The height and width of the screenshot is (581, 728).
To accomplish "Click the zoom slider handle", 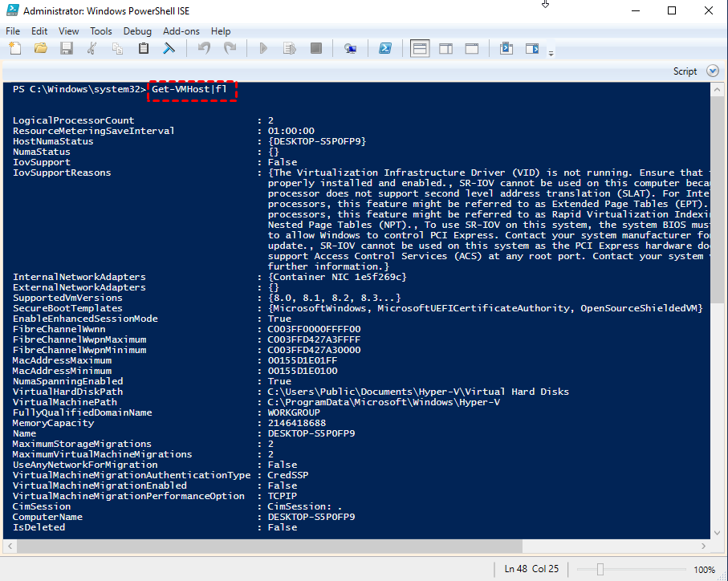I will pyautogui.click(x=600, y=569).
